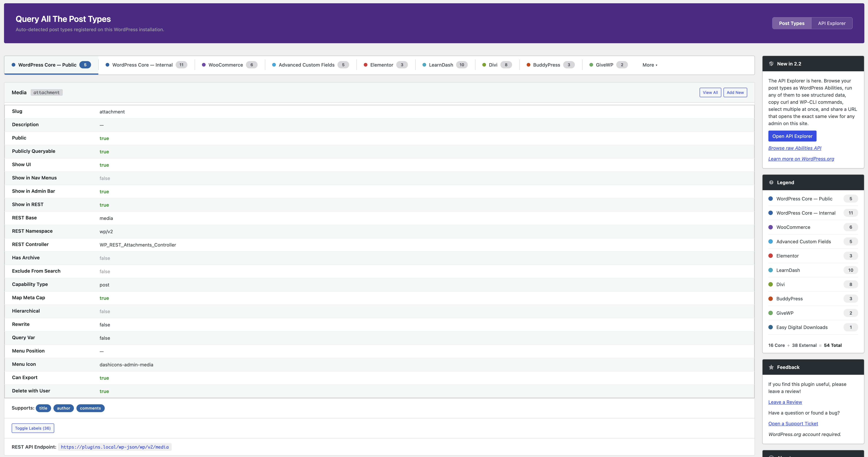
Task: Click Easy Digital Downloads dot in Legend
Action: [x=770, y=327]
